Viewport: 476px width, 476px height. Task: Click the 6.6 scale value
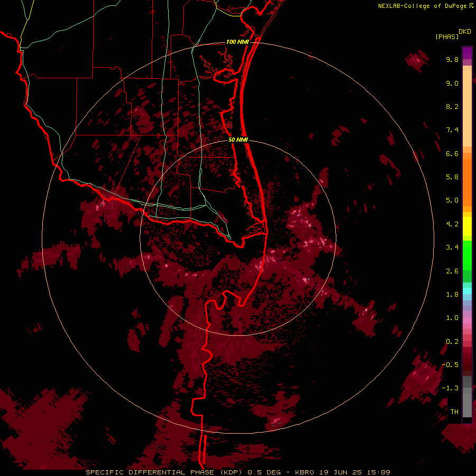point(452,153)
